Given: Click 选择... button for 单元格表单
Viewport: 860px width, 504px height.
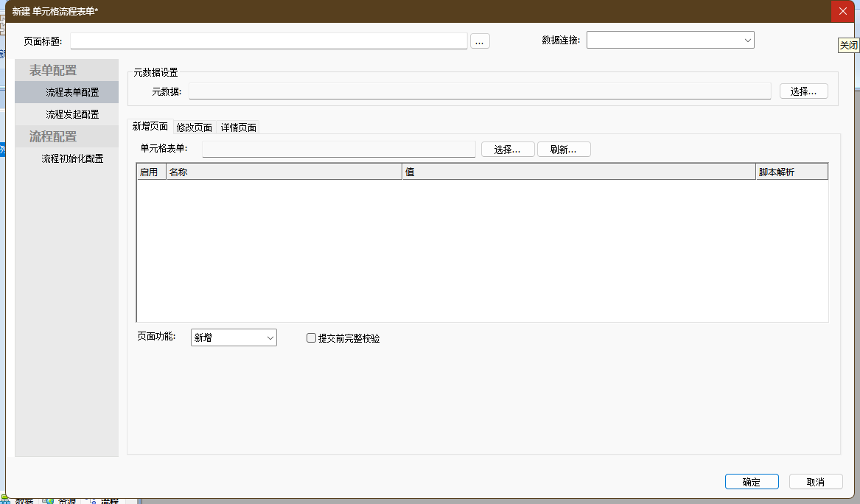Looking at the screenshot, I should click(x=508, y=150).
